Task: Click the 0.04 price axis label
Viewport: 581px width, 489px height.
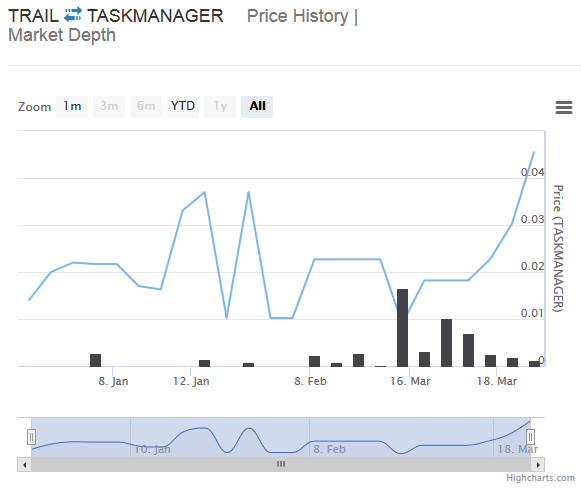Action: coord(532,172)
